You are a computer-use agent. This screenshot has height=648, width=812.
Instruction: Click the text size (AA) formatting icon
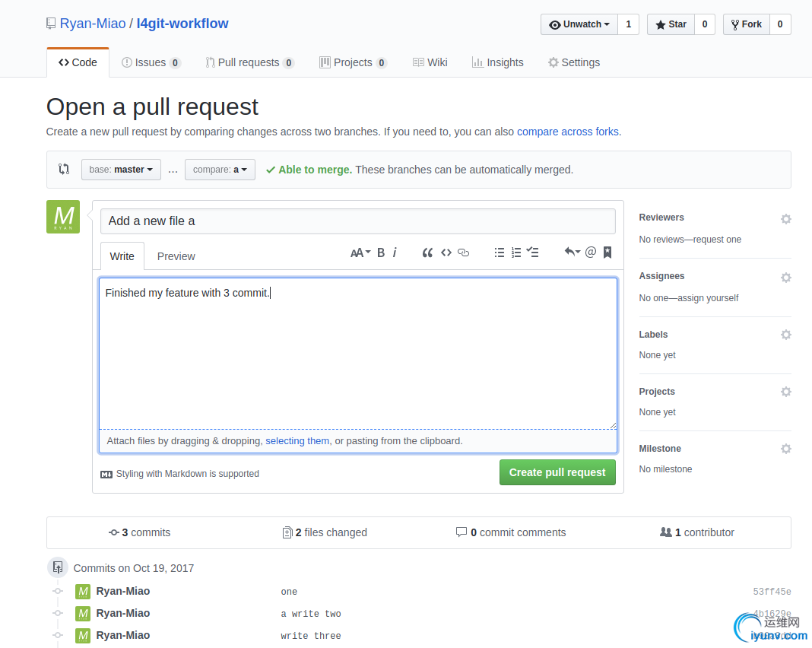tap(360, 253)
